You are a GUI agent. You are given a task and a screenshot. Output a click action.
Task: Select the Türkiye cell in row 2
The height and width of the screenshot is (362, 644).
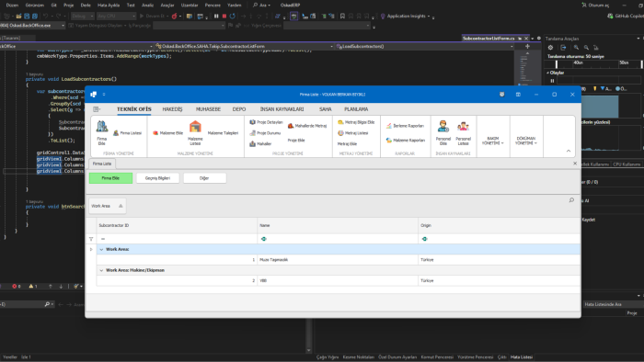click(x=499, y=280)
